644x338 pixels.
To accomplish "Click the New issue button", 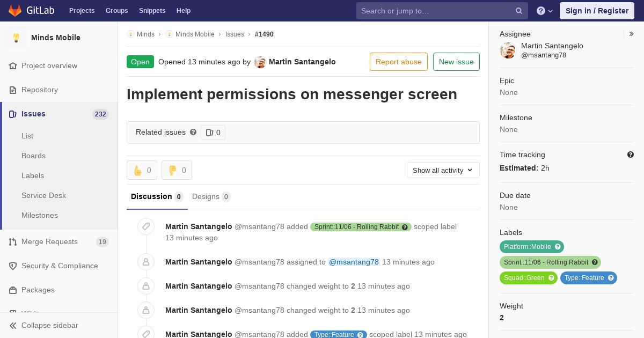I will 456,62.
